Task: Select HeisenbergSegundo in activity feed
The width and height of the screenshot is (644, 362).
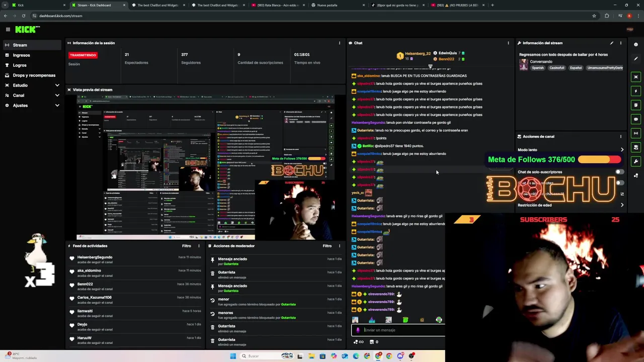Action: tap(95, 257)
